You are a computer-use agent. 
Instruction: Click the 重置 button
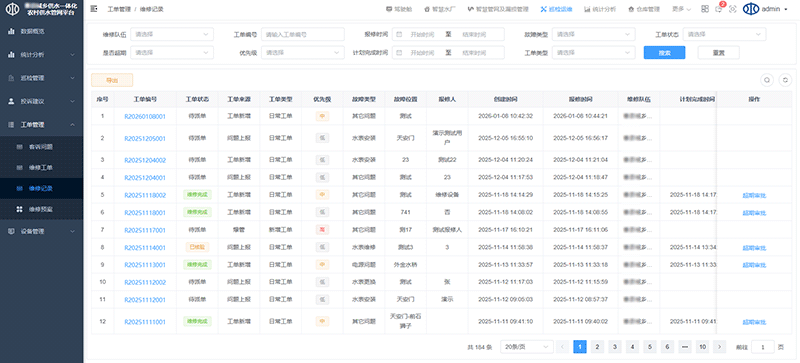point(718,53)
